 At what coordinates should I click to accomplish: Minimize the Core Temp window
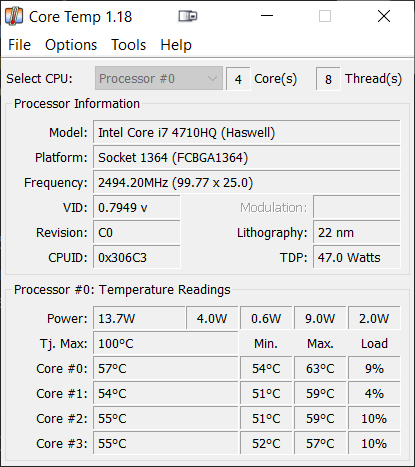coord(267,16)
